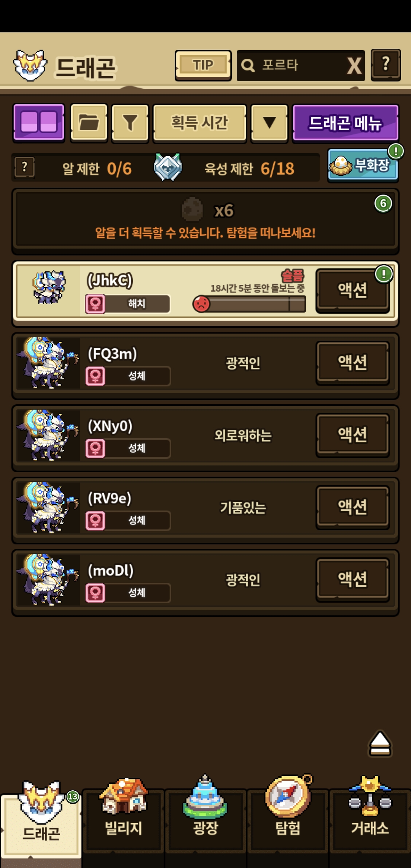Open the 거래소 scales icon tab
This screenshot has width=411, height=868.
click(370, 815)
